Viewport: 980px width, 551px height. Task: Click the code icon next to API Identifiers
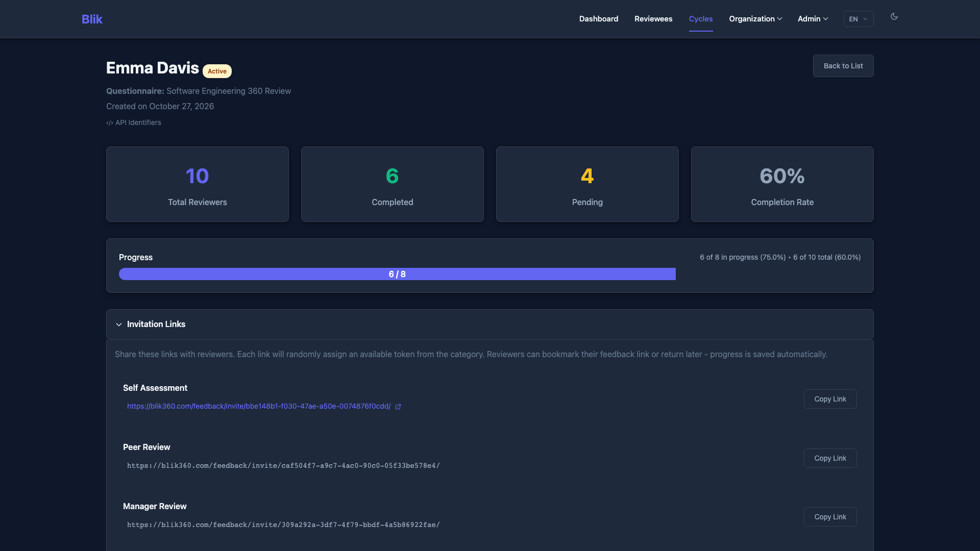click(x=109, y=123)
